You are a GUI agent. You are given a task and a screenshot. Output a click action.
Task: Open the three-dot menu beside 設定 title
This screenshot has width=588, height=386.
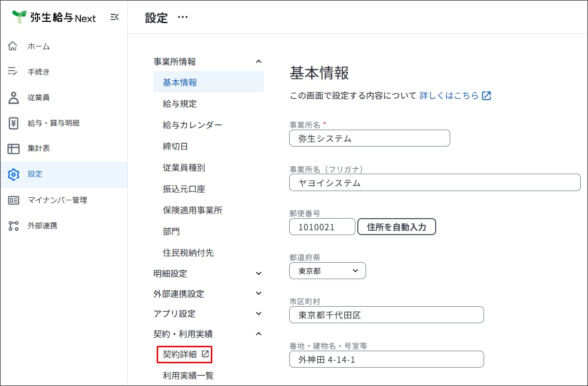pyautogui.click(x=182, y=17)
